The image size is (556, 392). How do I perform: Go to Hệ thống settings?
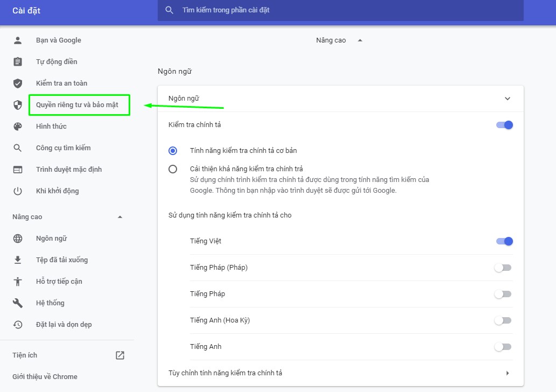[x=50, y=303]
